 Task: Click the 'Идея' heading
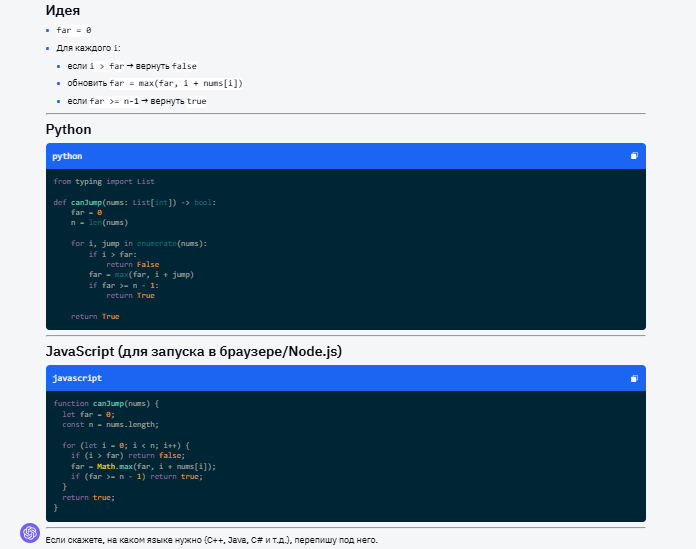pyautogui.click(x=63, y=10)
